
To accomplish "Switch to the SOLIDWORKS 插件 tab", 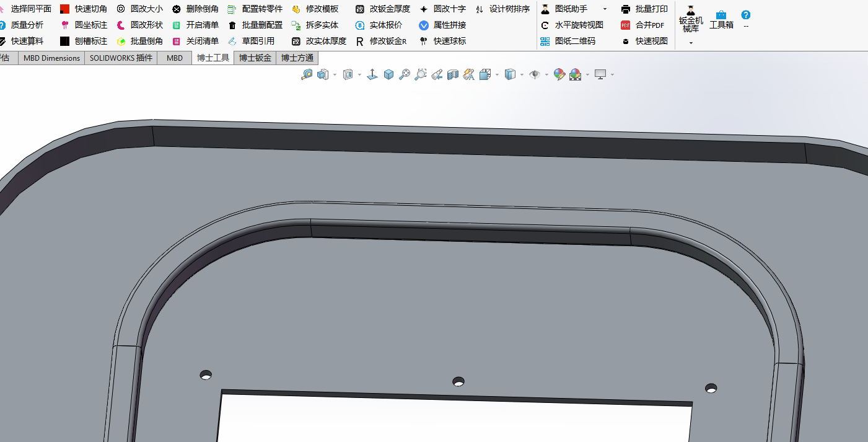I will tap(121, 58).
